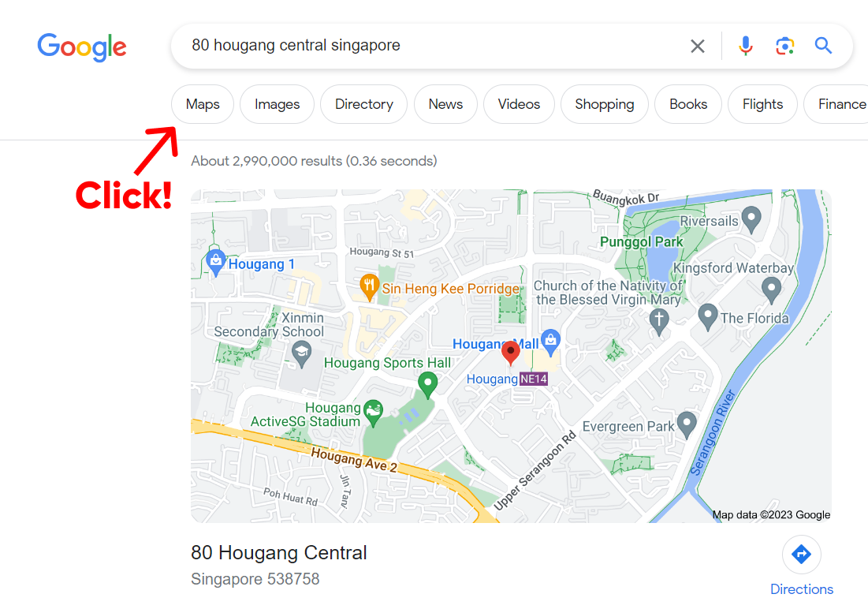The height and width of the screenshot is (609, 868).
Task: Open the Maps search filter
Action: (203, 104)
